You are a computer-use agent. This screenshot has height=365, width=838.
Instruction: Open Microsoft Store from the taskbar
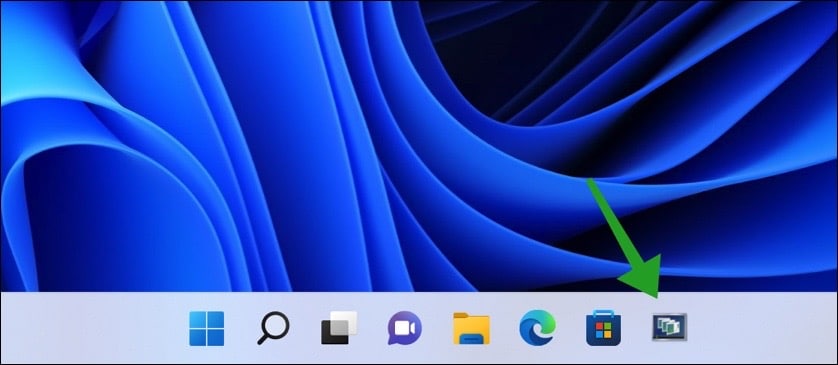pos(603,329)
